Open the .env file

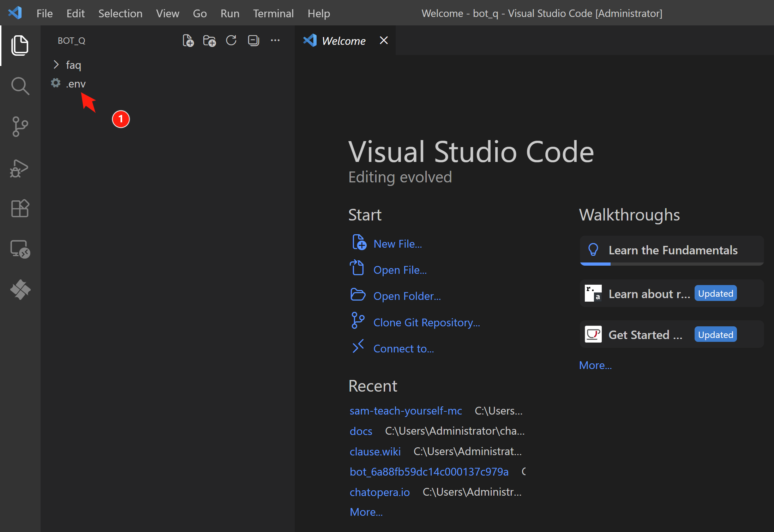pyautogui.click(x=76, y=84)
